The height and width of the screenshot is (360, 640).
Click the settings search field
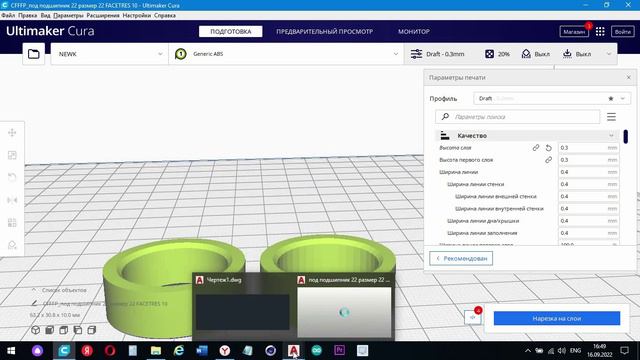click(x=518, y=117)
